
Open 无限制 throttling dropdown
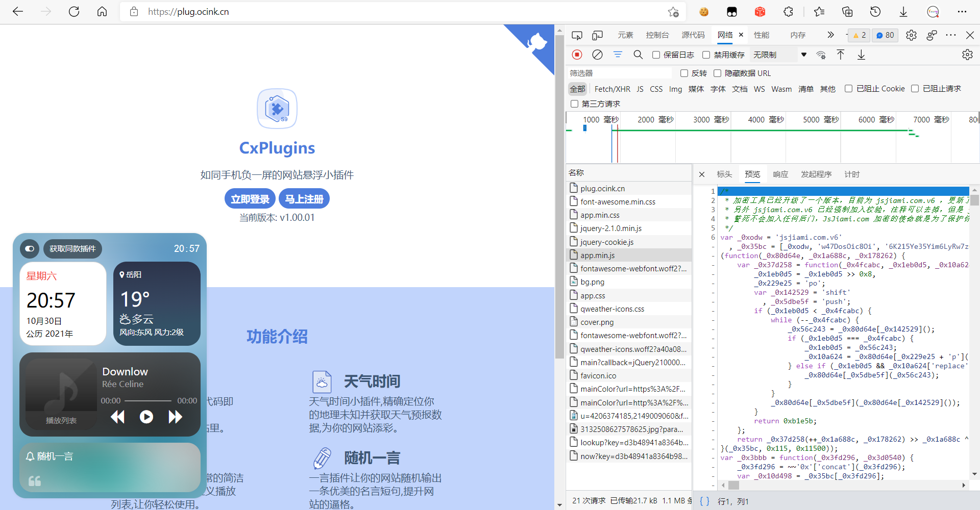coord(780,55)
